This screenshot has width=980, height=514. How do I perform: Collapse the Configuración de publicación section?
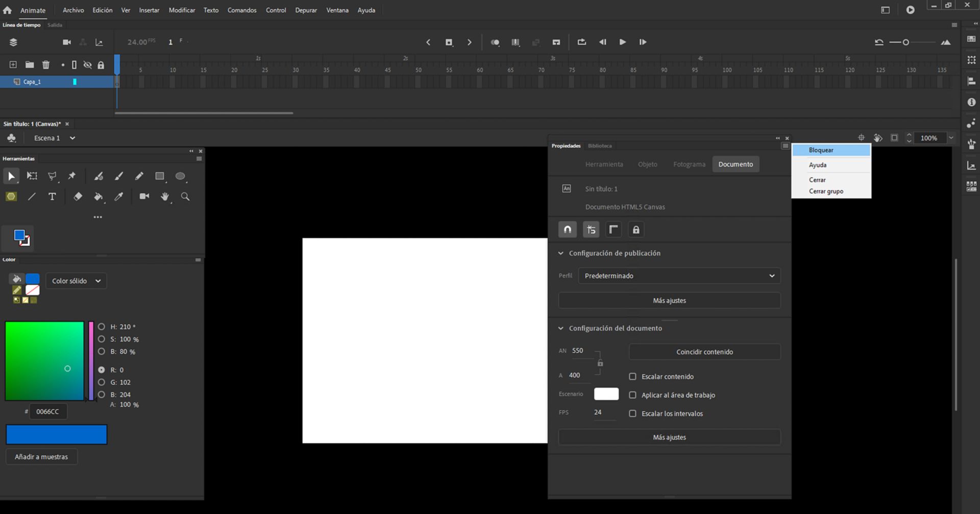tap(561, 253)
